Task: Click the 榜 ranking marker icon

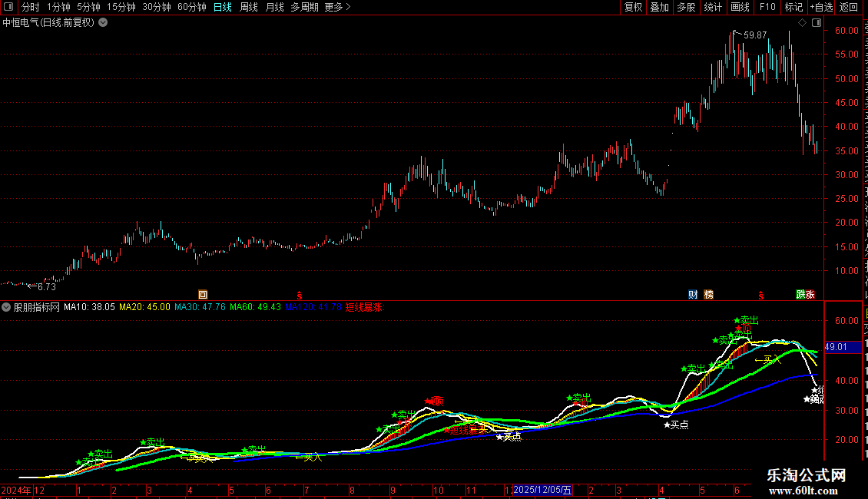Action: [708, 295]
